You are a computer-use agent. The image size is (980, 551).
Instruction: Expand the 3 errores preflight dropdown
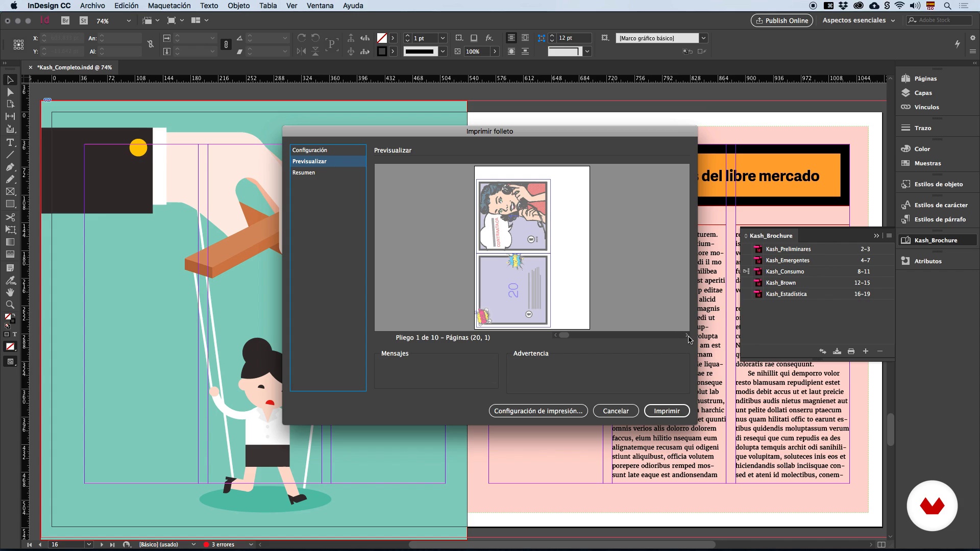tap(251, 544)
